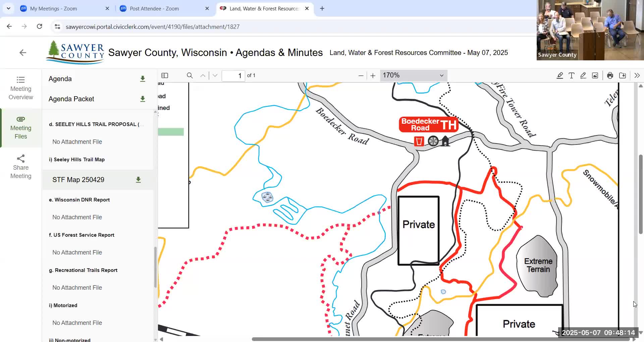Select the draw pencil tool

[x=583, y=75]
